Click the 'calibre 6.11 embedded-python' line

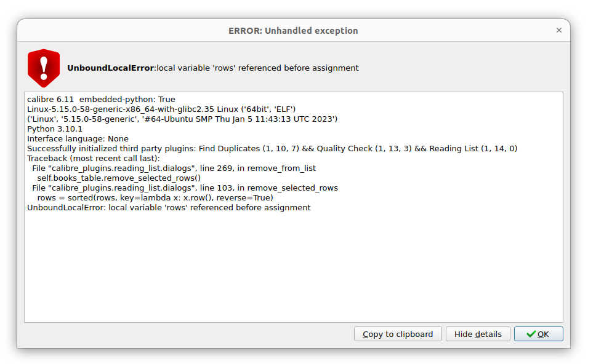pyautogui.click(x=101, y=100)
